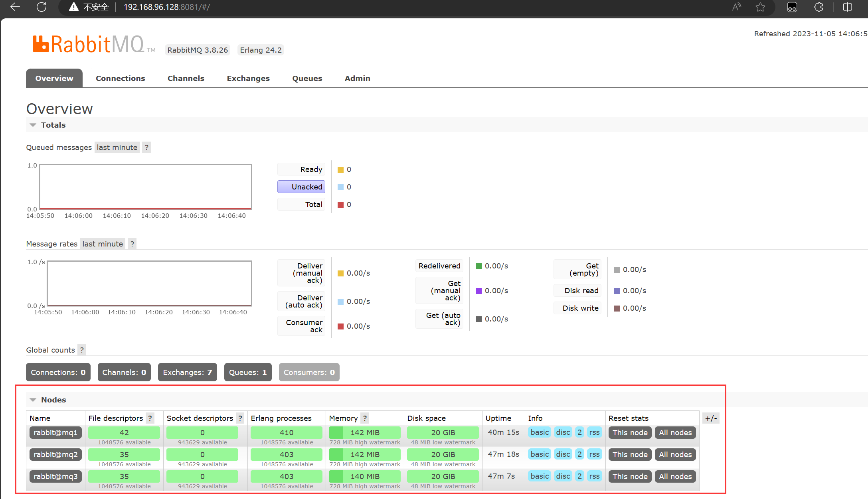
Task: Click the RabbitMQ 3.8.26 version label
Action: pyautogui.click(x=198, y=50)
